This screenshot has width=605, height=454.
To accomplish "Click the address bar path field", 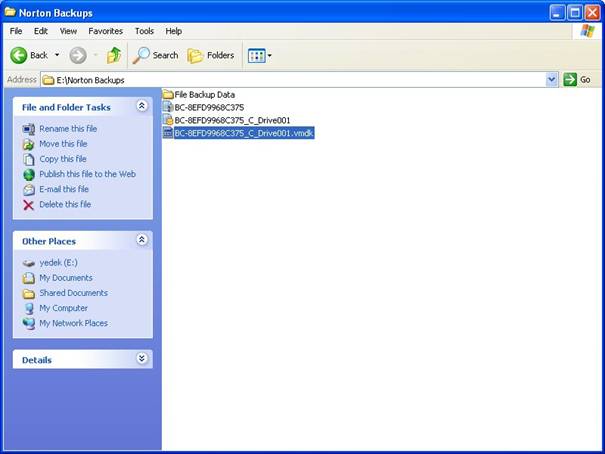I will click(x=293, y=80).
